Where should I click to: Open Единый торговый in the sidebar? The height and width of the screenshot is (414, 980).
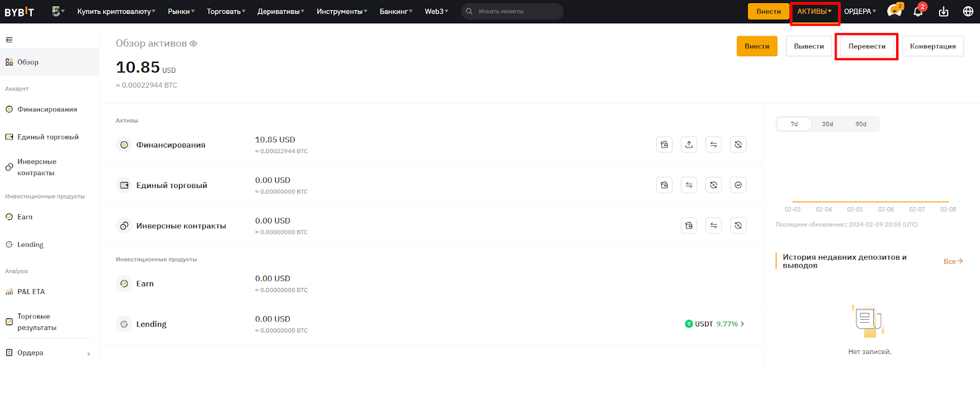(49, 137)
